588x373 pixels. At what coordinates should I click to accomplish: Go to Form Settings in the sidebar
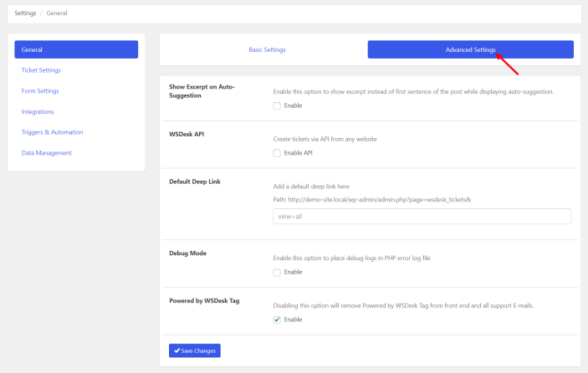40,90
